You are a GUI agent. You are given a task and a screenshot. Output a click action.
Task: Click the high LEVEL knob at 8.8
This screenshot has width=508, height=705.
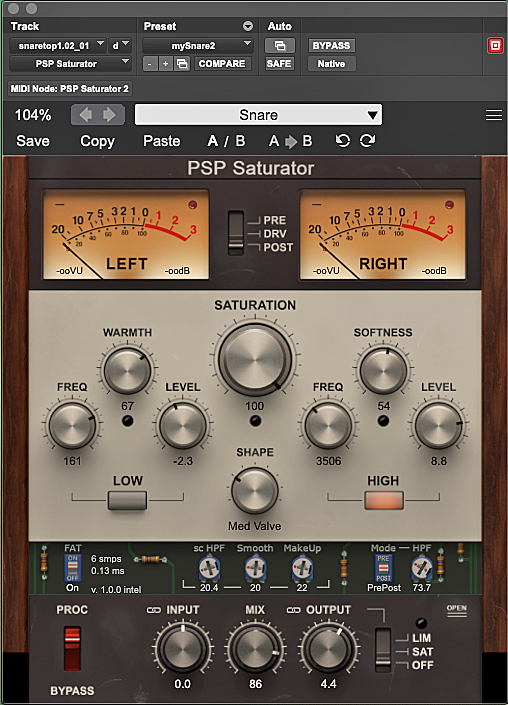(438, 425)
